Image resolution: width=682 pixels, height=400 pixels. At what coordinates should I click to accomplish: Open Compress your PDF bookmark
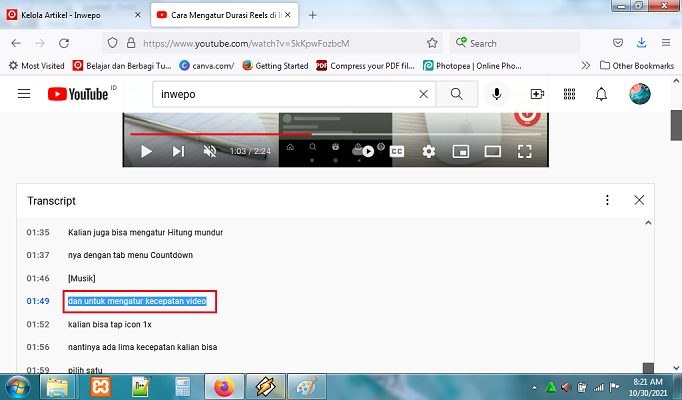point(365,66)
